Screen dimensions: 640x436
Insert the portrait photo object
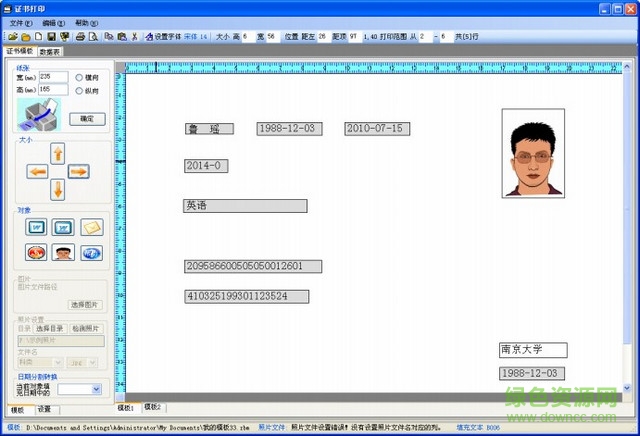pos(63,253)
